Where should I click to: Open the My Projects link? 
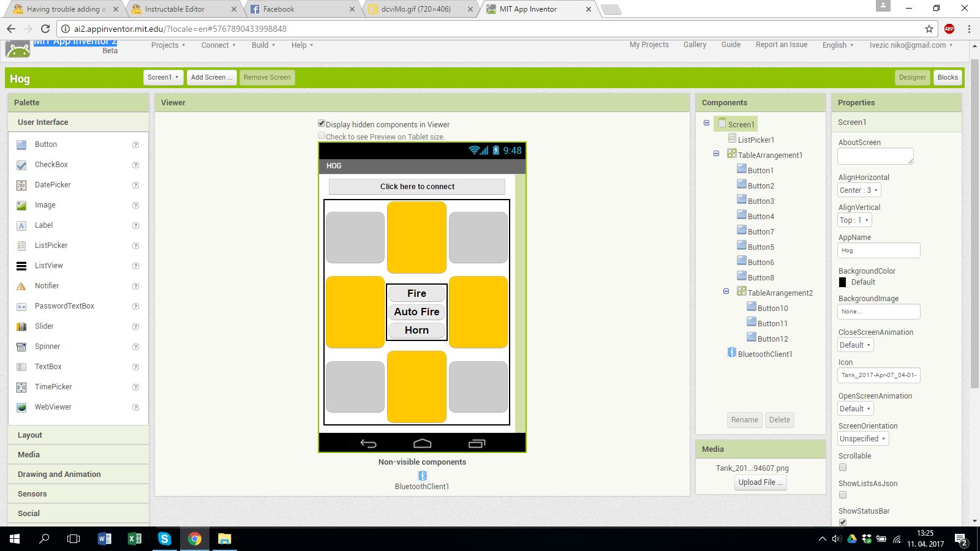[x=649, y=45]
